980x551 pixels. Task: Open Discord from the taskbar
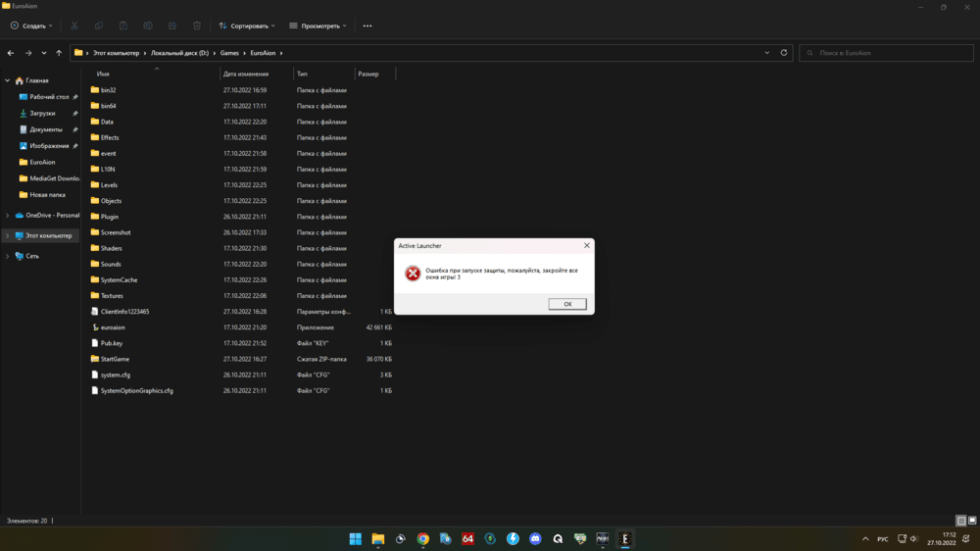(x=535, y=539)
